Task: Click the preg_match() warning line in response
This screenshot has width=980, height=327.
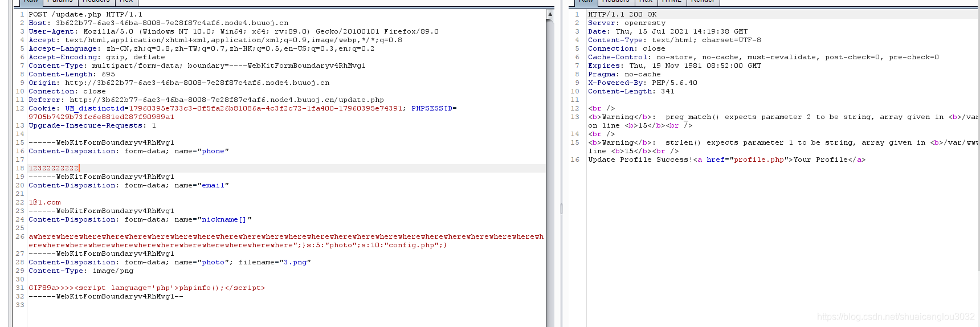Action: click(x=783, y=117)
